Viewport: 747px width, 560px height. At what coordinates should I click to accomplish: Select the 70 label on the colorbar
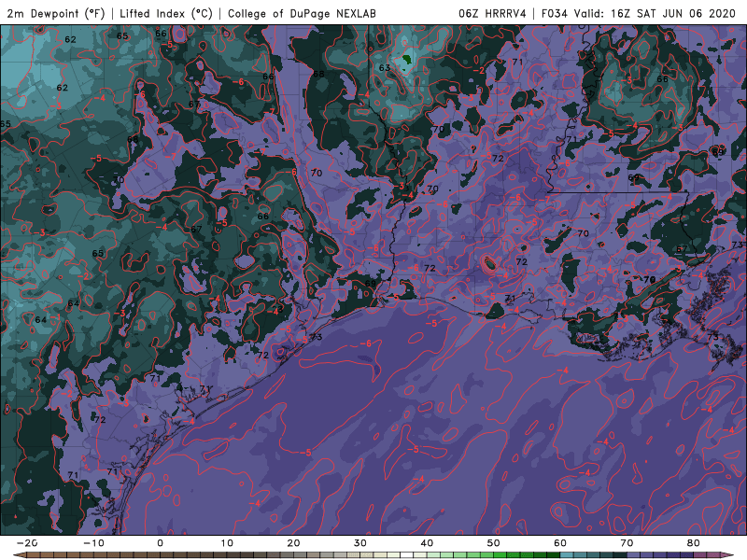click(627, 543)
